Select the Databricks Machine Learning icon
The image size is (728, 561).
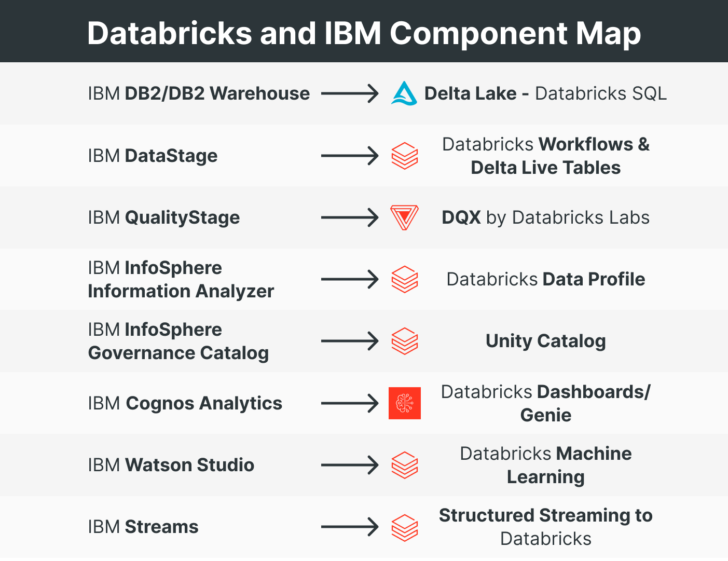click(x=405, y=465)
